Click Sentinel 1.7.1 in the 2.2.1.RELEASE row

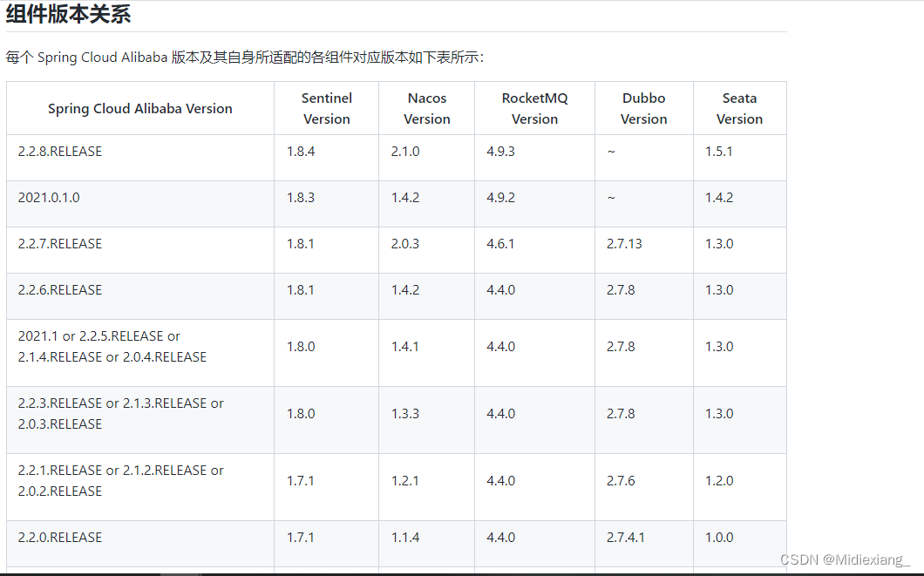tap(301, 481)
